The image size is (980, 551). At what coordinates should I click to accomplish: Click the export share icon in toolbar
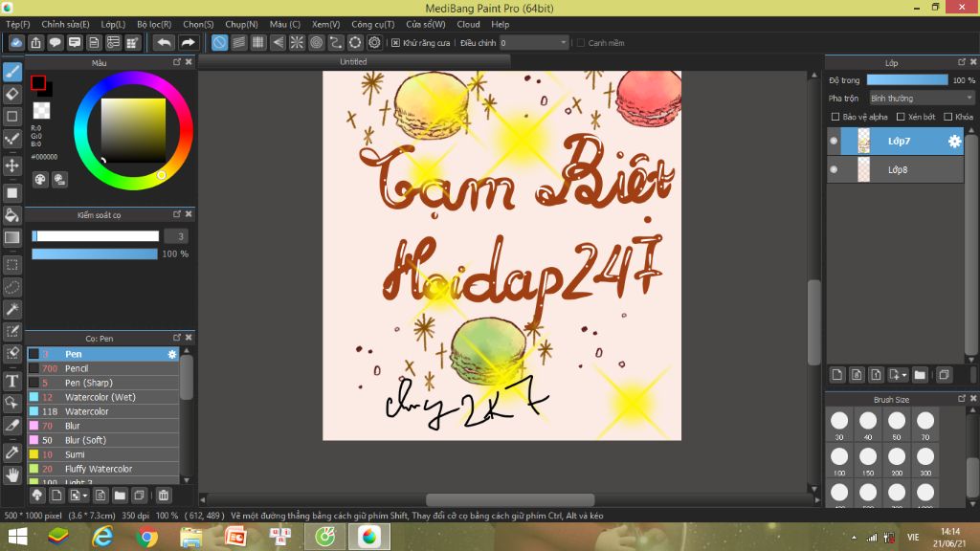click(35, 42)
